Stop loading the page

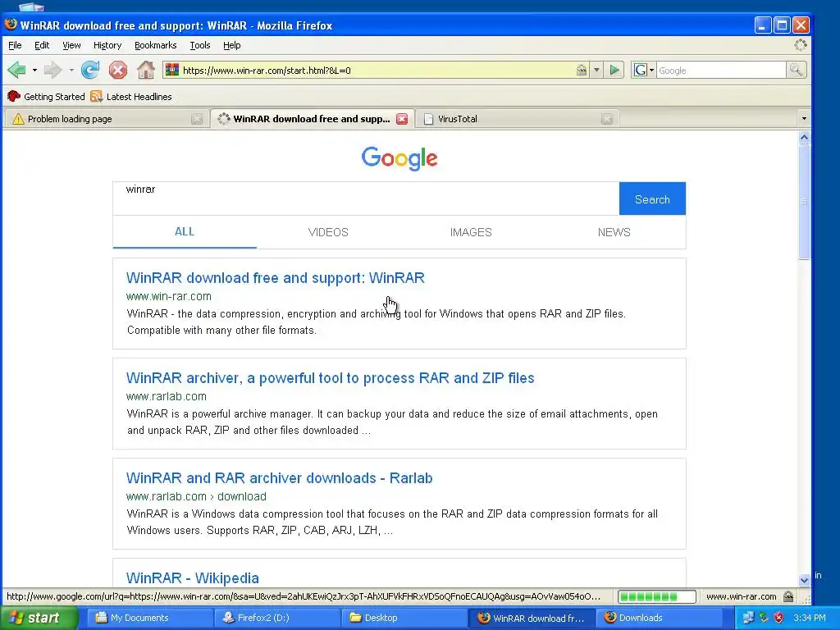click(x=118, y=70)
